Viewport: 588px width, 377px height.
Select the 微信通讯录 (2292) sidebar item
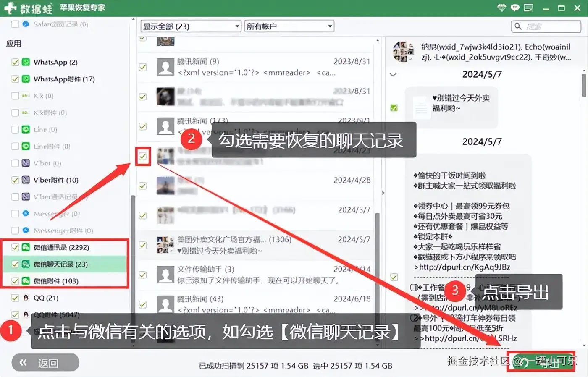tap(65, 247)
